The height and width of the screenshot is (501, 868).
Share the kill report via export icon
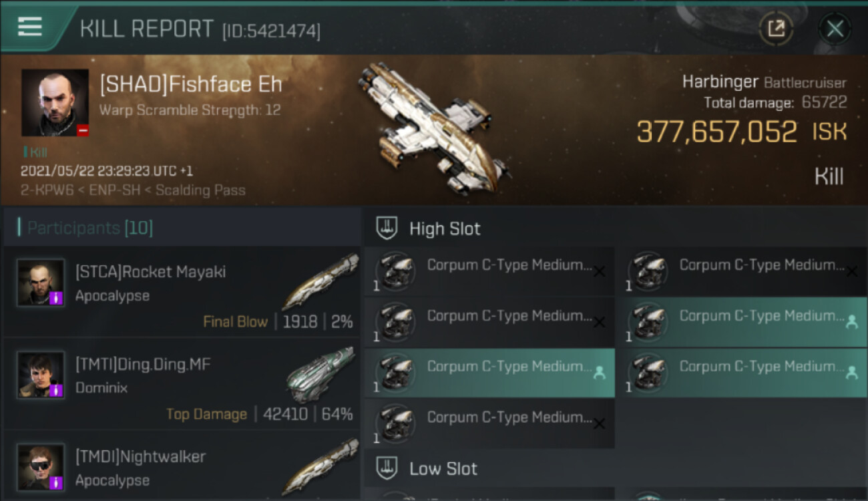776,29
